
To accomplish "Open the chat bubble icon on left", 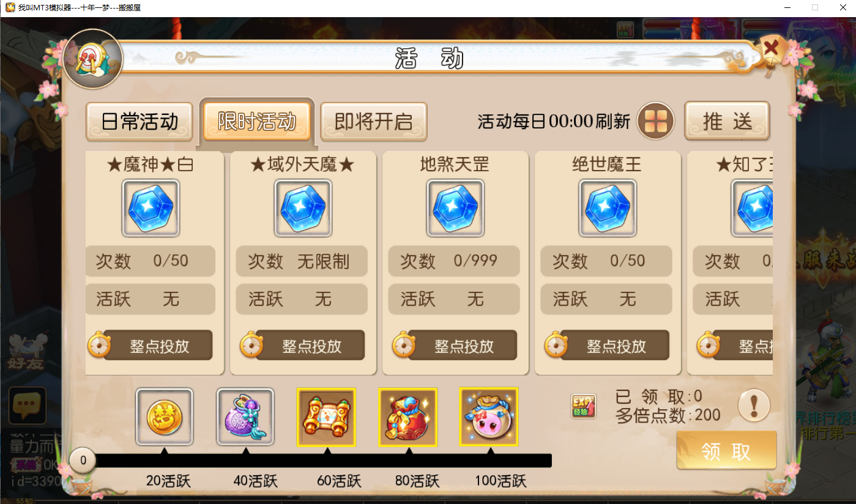I will [27, 406].
